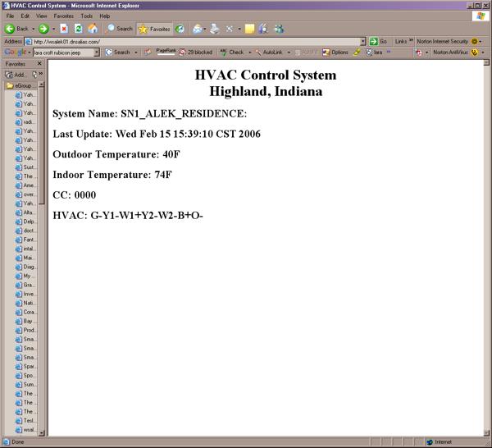The image size is (492, 448).
Task: Toggle the Favorites star toolbar button
Action: click(153, 29)
